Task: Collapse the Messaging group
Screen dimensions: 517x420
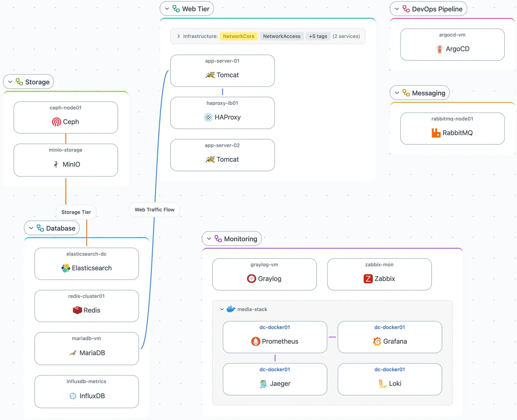Action: [397, 93]
